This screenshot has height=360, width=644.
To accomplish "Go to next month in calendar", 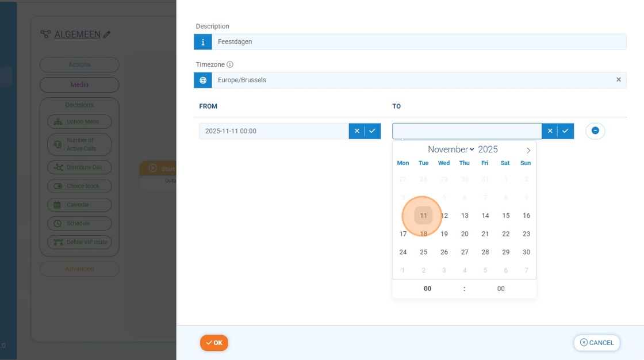I will 528,151.
